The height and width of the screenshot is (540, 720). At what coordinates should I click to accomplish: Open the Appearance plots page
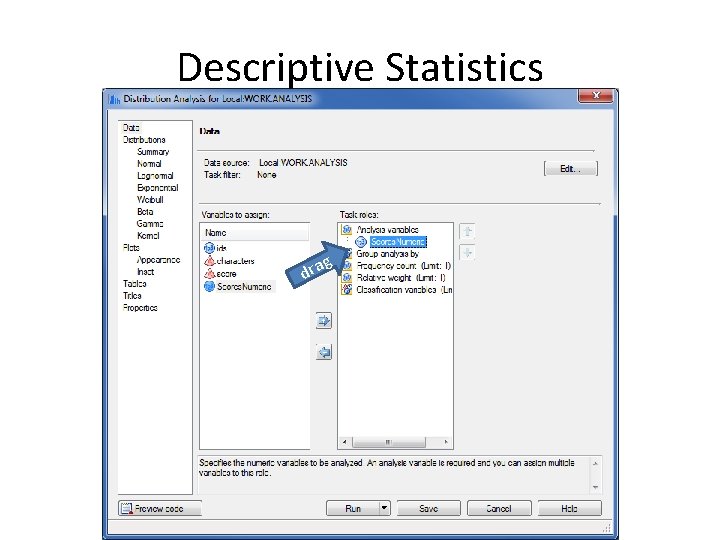[x=158, y=259]
